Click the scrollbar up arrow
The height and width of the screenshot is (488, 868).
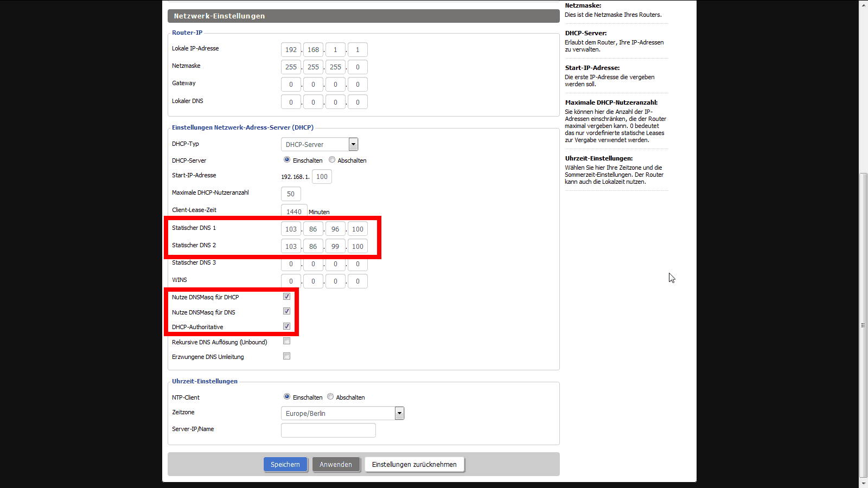tap(863, 5)
